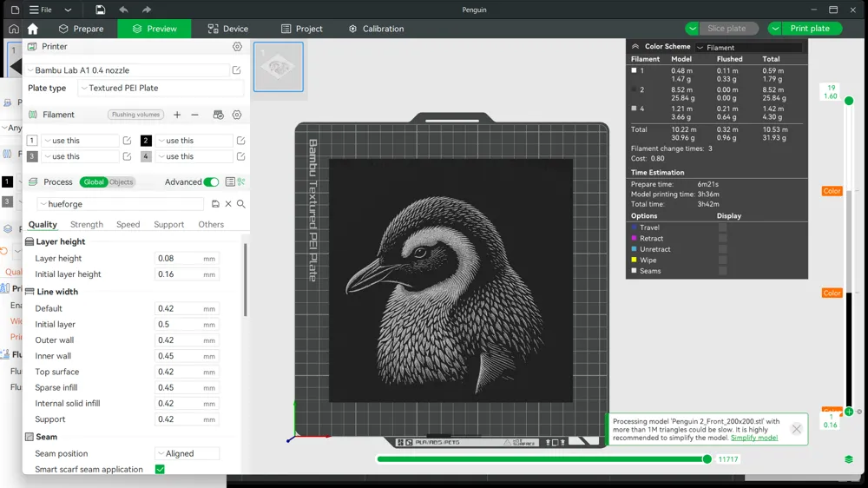Remove a filament with minus icon
The height and width of the screenshot is (488, 868).
194,115
